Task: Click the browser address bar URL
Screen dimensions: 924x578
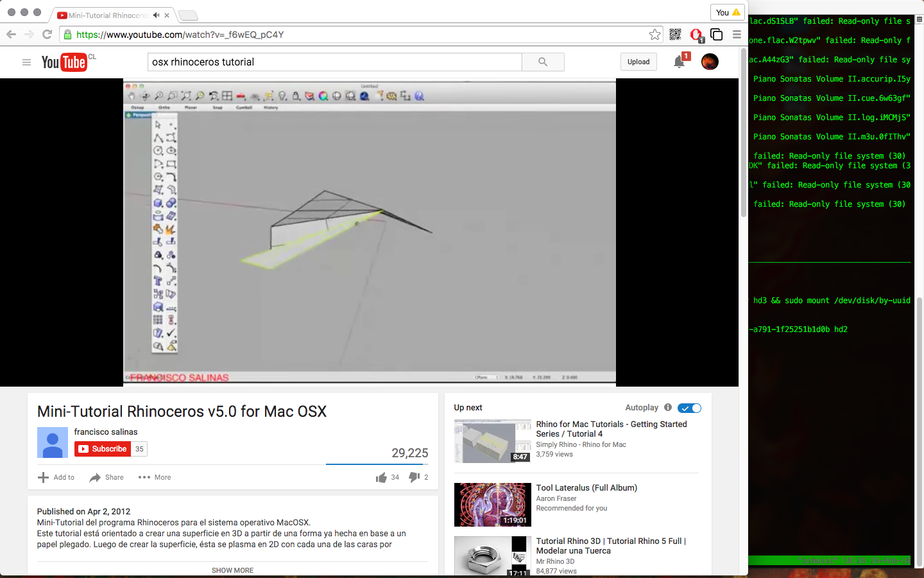Action: click(180, 35)
